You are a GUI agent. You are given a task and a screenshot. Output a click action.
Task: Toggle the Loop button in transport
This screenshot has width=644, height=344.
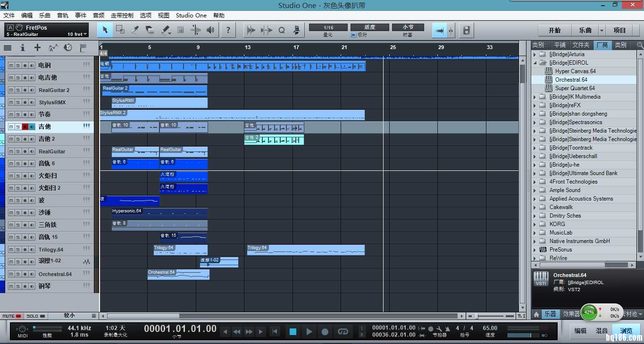tap(343, 332)
